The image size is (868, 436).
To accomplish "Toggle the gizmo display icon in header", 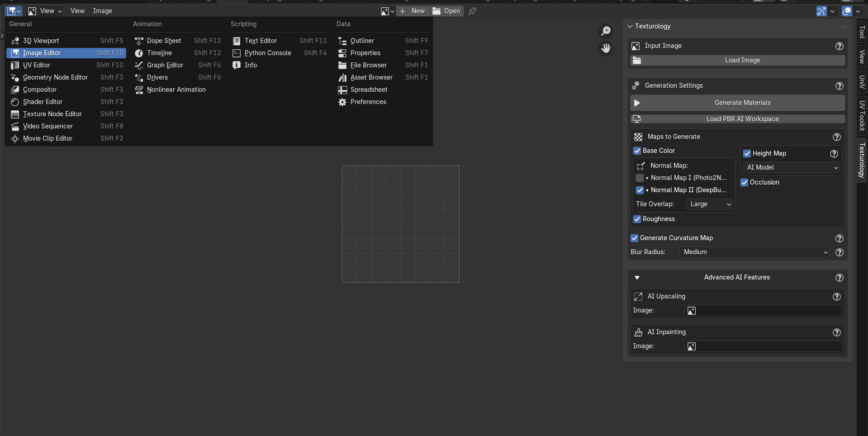I will pyautogui.click(x=821, y=11).
